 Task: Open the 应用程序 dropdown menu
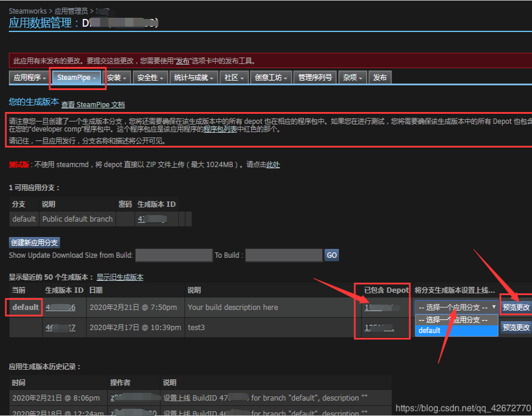[x=30, y=78]
